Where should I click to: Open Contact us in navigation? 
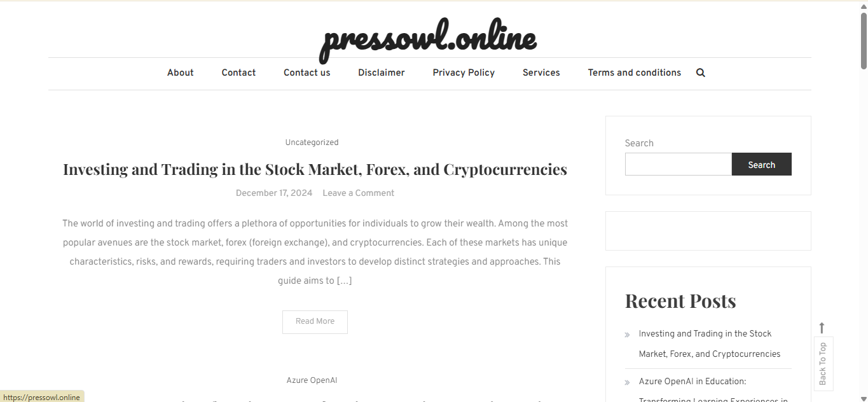point(307,73)
